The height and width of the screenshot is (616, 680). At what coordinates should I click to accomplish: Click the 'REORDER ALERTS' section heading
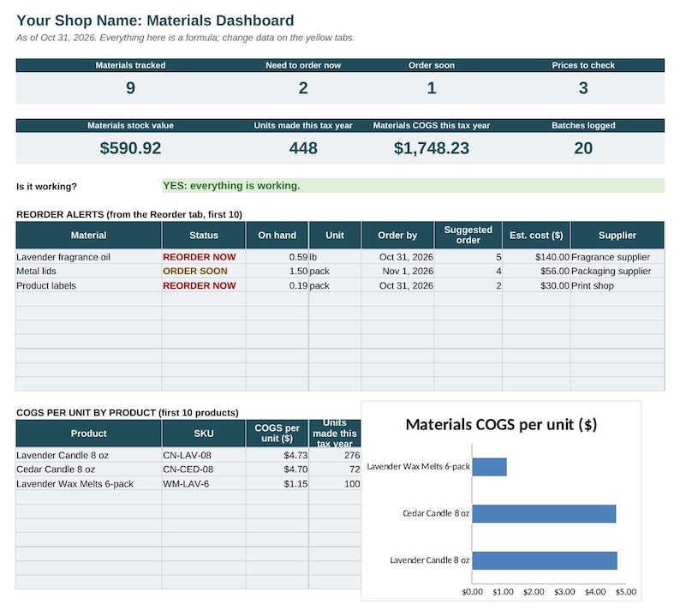pyautogui.click(x=129, y=214)
